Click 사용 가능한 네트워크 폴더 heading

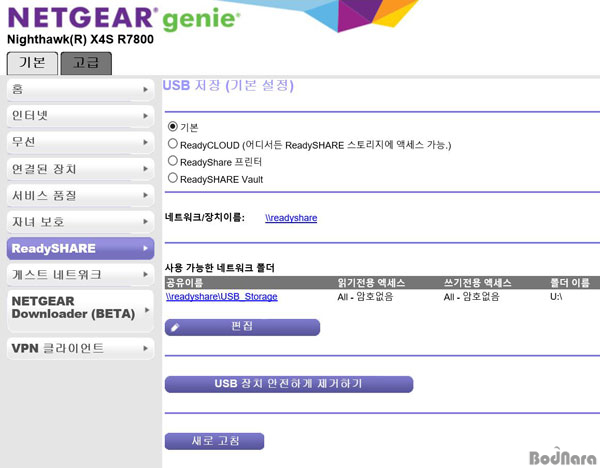point(220,267)
